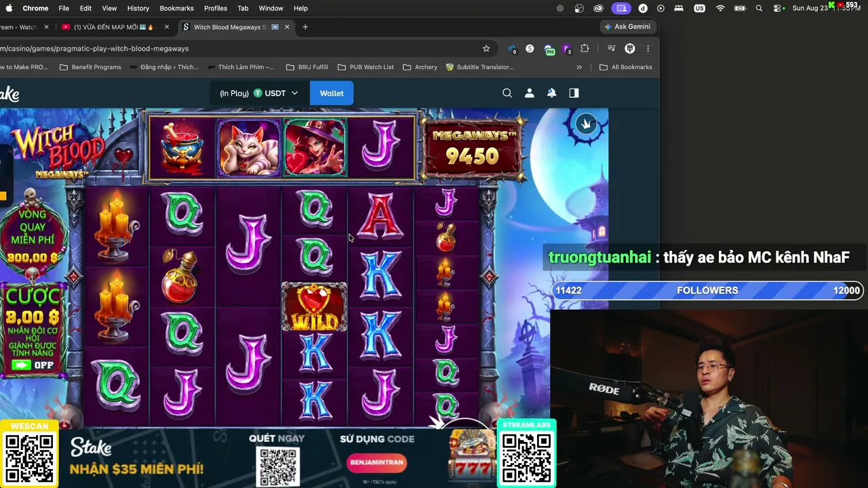Select the Witch Blood Megaways tab
The height and width of the screenshot is (488, 868).
click(x=235, y=27)
